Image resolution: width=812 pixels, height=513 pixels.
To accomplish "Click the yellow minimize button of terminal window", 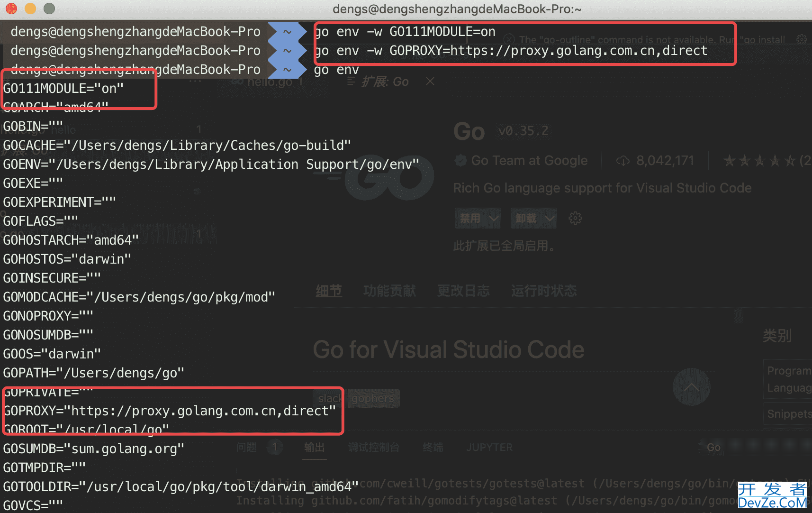I will [30, 9].
